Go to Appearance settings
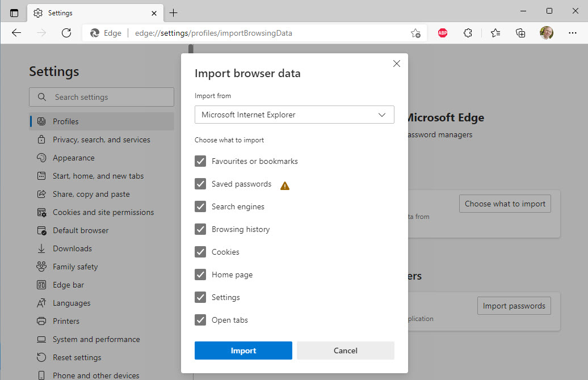588x380 pixels. (102, 158)
